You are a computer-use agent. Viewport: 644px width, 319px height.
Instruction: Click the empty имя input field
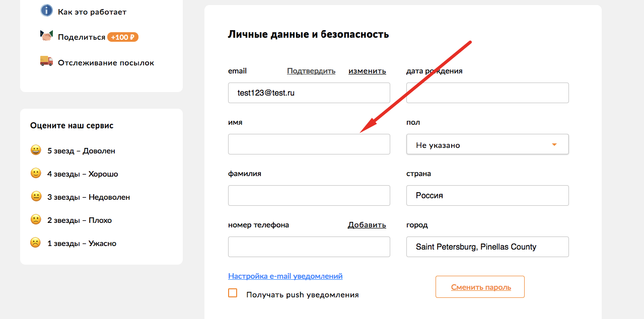pos(309,144)
